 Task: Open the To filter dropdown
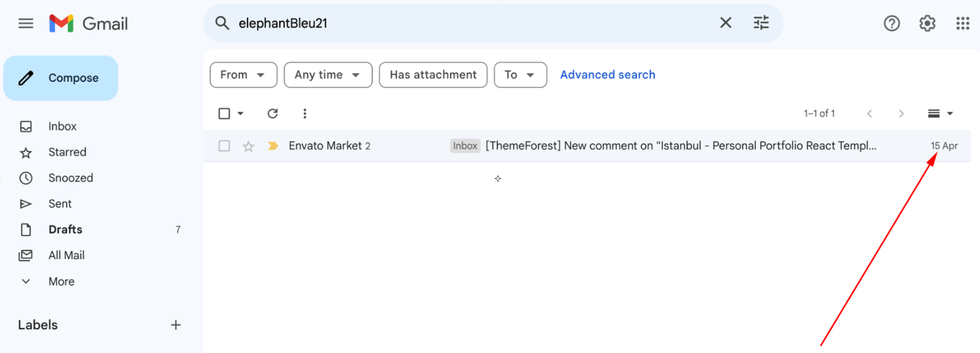[521, 75]
